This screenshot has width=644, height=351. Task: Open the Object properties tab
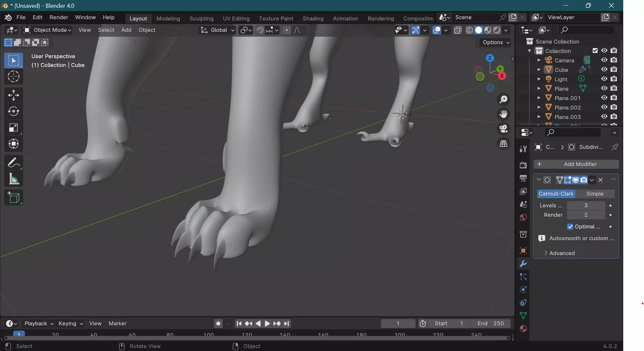[523, 251]
